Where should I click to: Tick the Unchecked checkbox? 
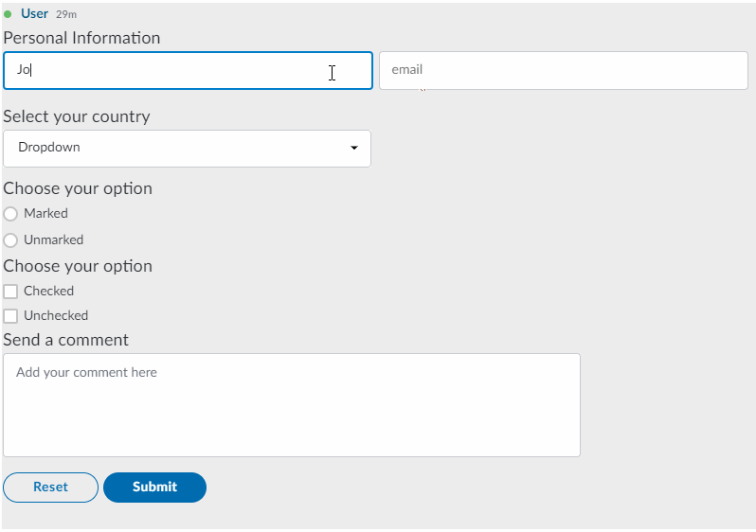(10, 315)
